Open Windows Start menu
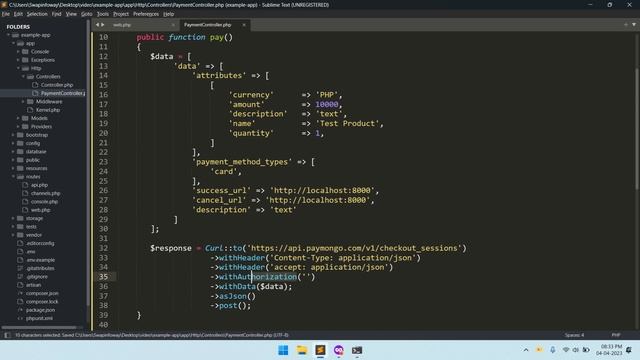Viewport: 640px width, 360px height. (x=283, y=350)
